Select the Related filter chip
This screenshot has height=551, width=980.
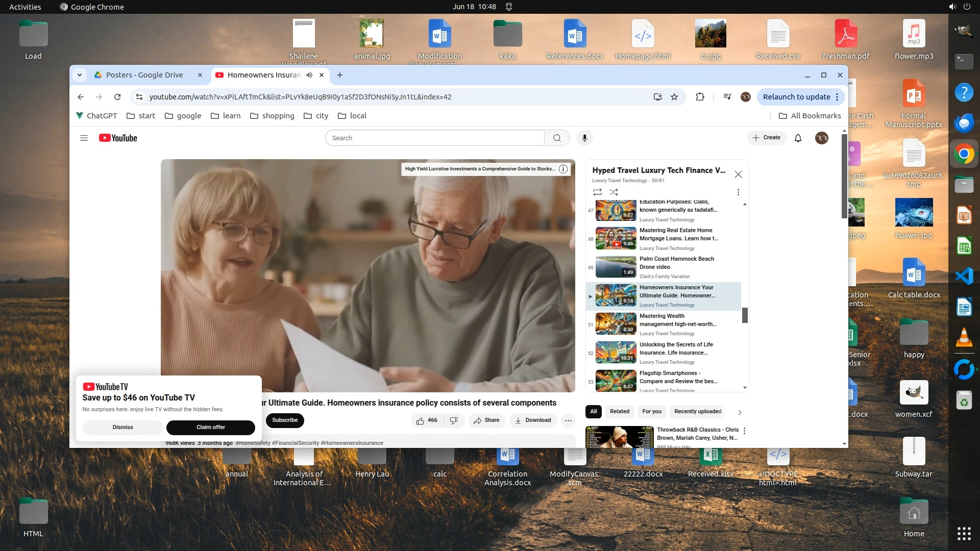point(619,411)
